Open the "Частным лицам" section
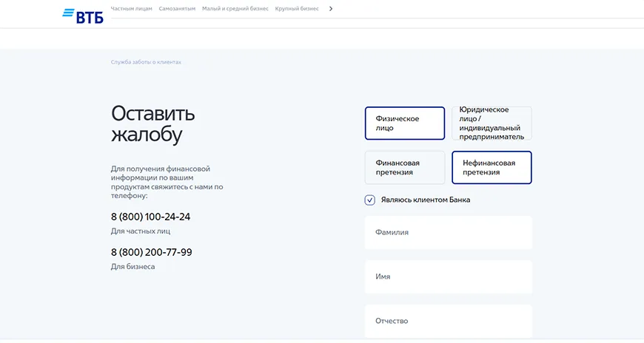Viewport: 644px width, 343px height. (x=132, y=9)
